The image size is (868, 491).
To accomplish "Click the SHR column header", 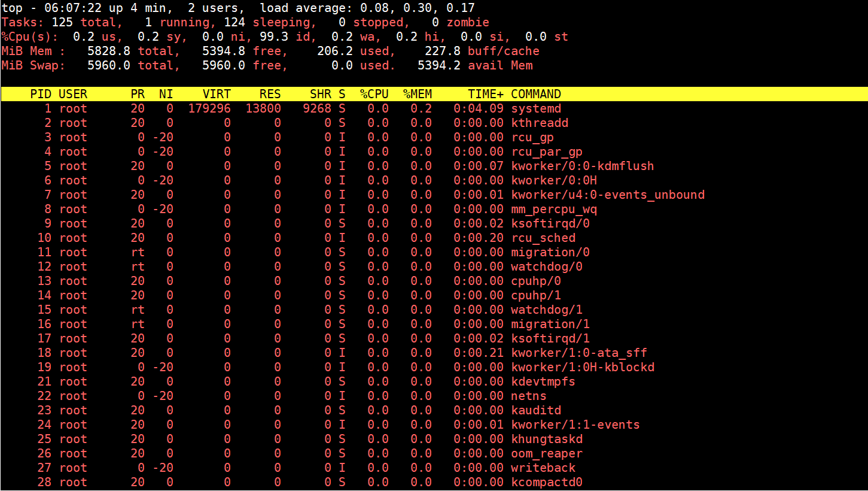I will pos(321,94).
